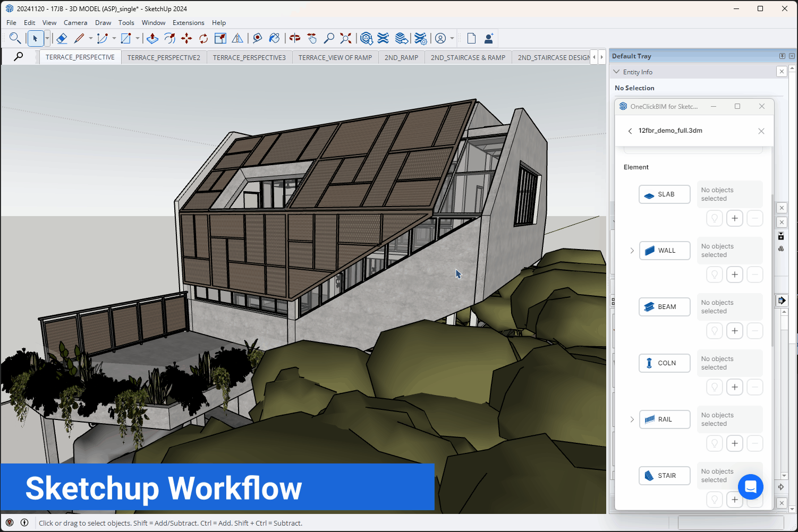Add selected objects to SLAB with plus
The height and width of the screenshot is (532, 798).
point(735,218)
